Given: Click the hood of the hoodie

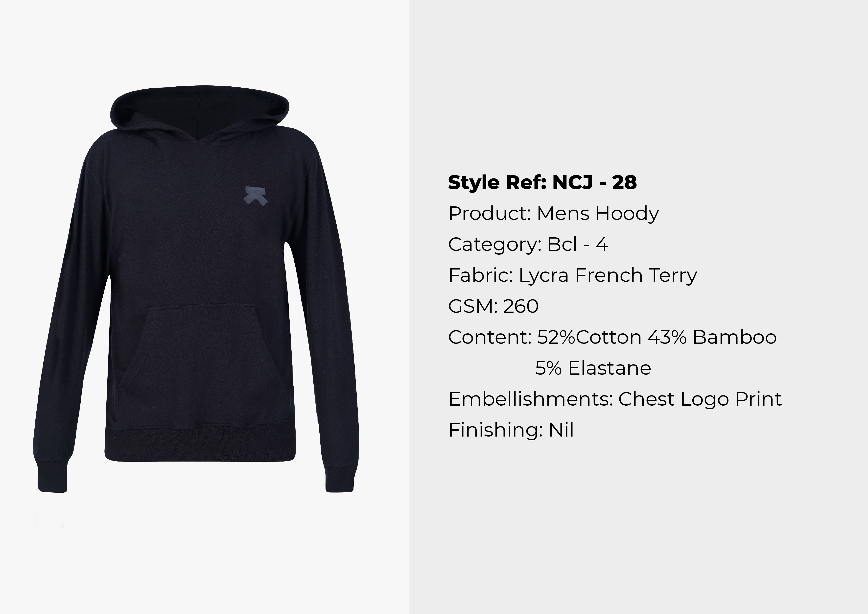Looking at the screenshot, I should click(x=200, y=110).
